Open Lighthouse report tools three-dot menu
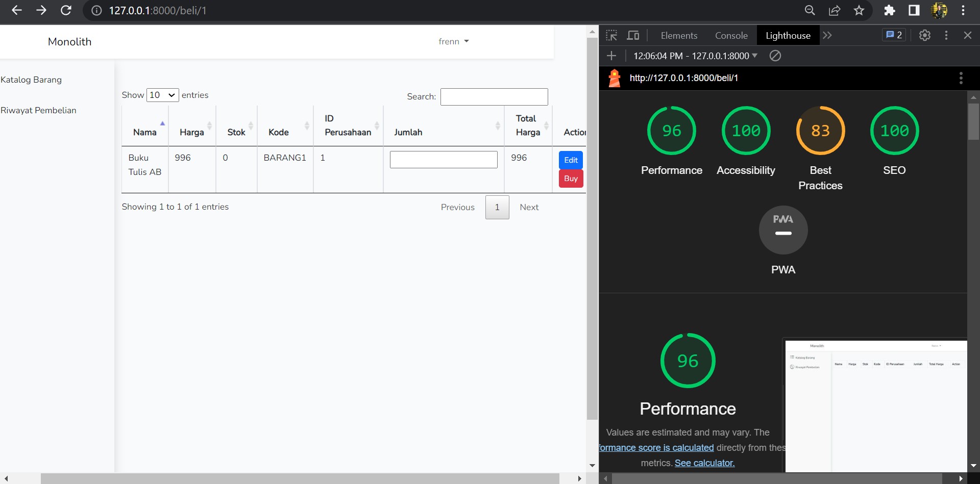Screen dimensions: 980x484 tap(961, 78)
